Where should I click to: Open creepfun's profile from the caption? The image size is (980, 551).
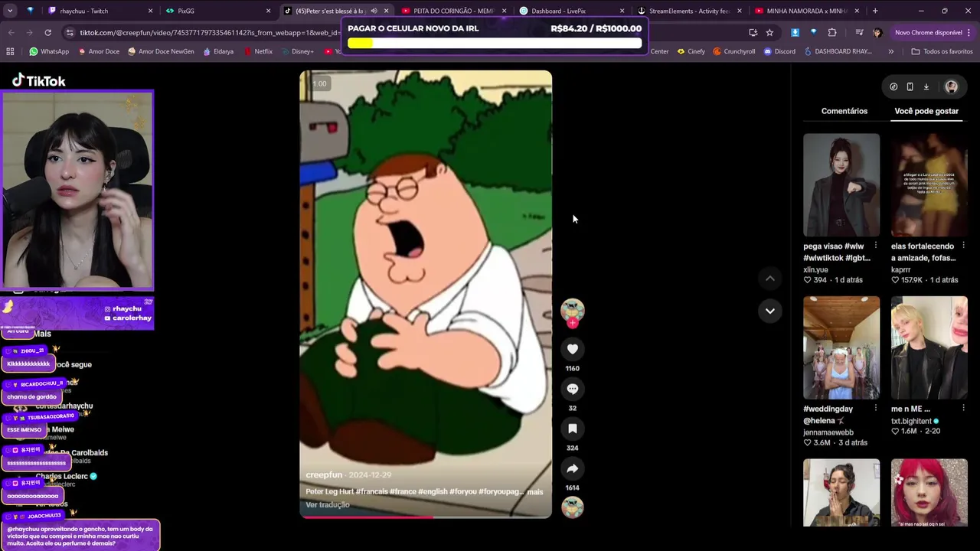(x=324, y=474)
